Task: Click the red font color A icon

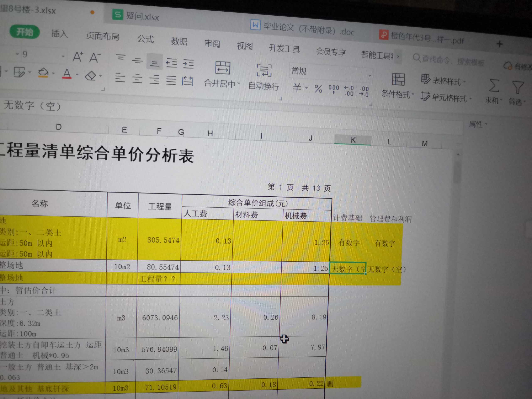Action: (67, 74)
